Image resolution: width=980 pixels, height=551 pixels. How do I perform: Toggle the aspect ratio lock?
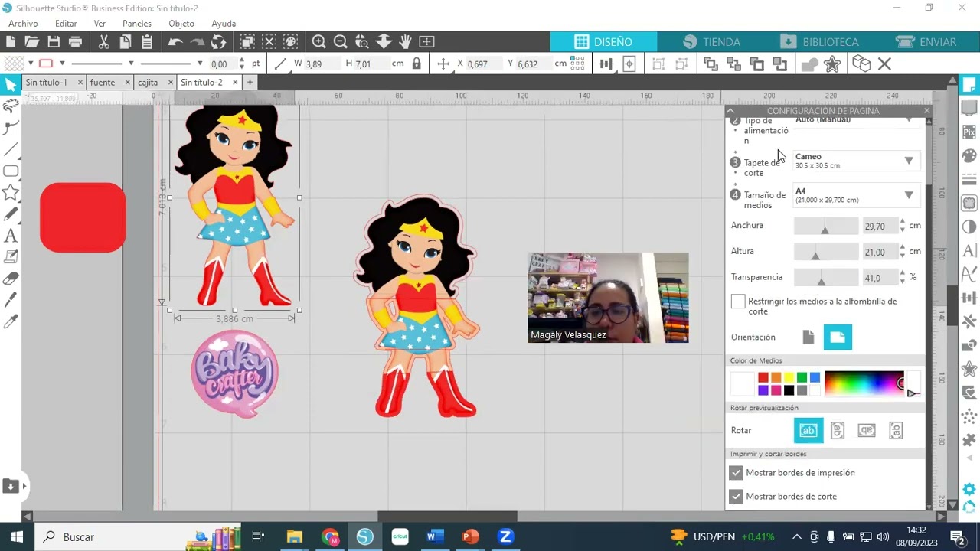point(416,64)
